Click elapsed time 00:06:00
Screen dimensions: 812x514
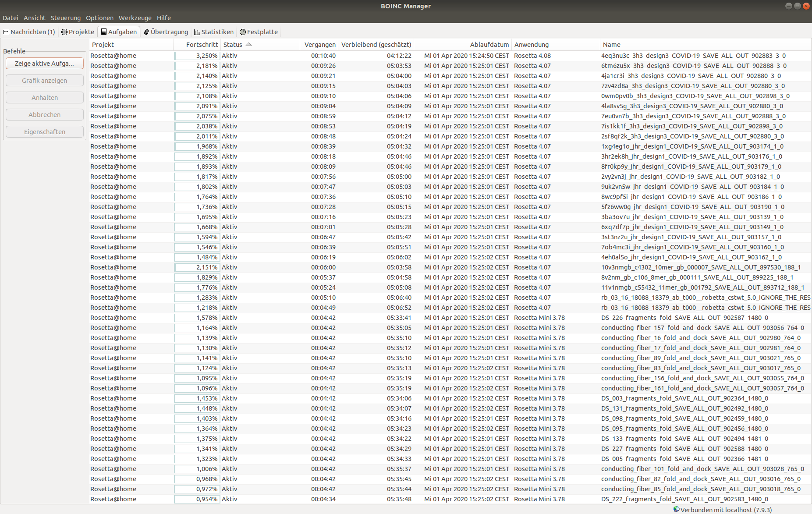pyautogui.click(x=323, y=267)
